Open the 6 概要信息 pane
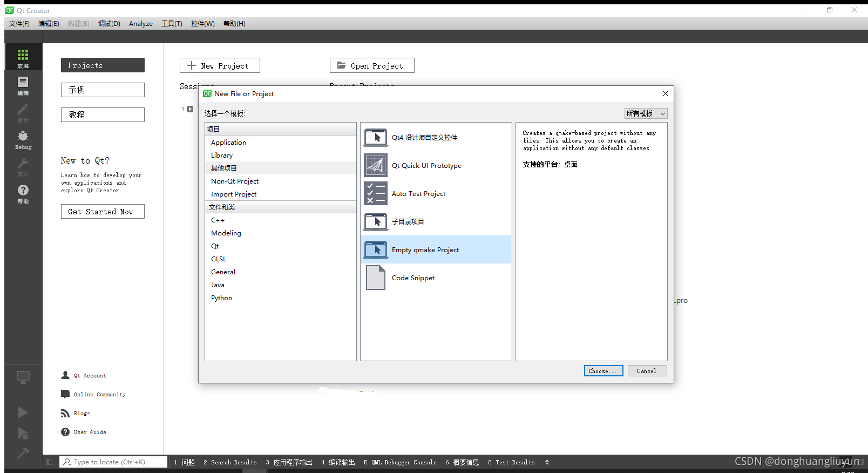 463,462
